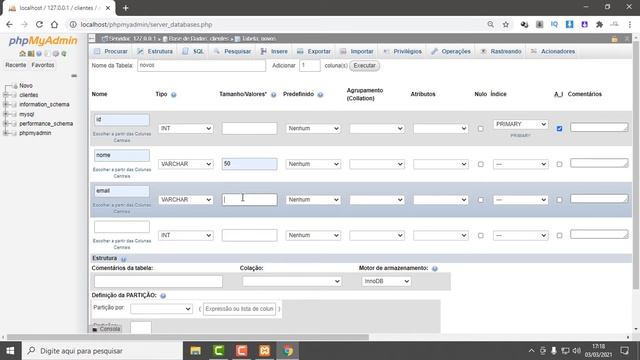Image resolution: width=640 pixels, height=360 pixels.
Task: Click Comentários da tabela input
Action: point(158,281)
